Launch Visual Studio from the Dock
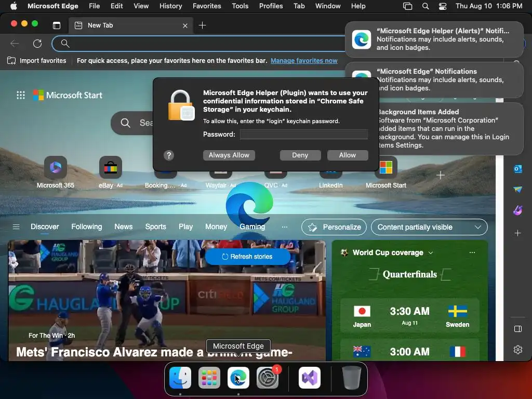Viewport: 532px width, 399px height. click(x=310, y=377)
